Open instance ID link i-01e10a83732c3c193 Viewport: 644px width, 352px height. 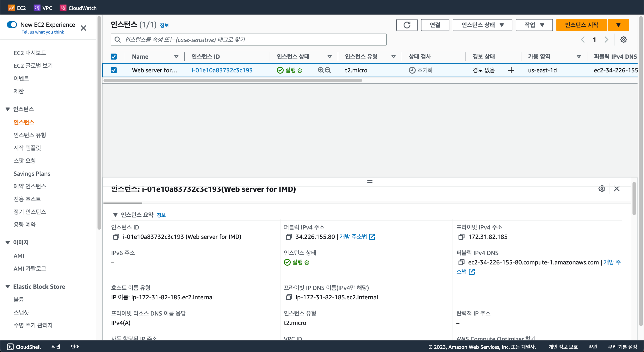(222, 70)
